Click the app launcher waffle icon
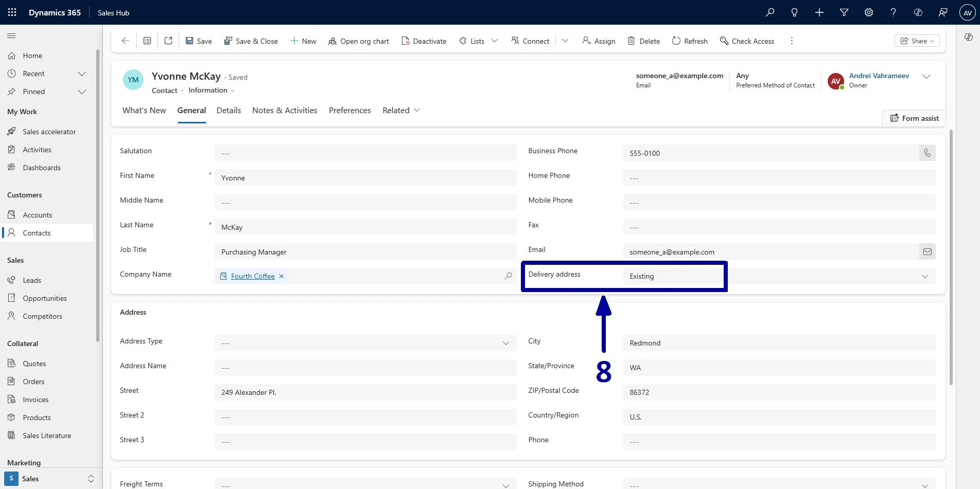Image resolution: width=980 pixels, height=489 pixels. (x=12, y=12)
